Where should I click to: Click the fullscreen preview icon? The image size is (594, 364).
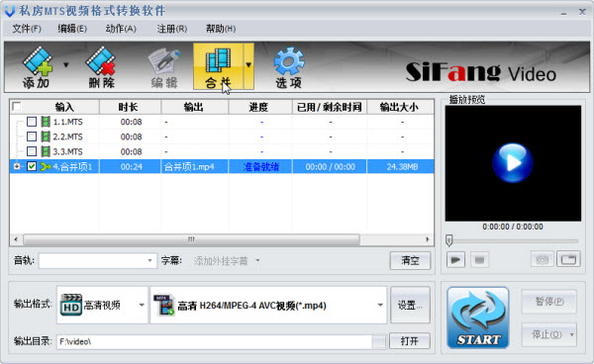point(568,259)
